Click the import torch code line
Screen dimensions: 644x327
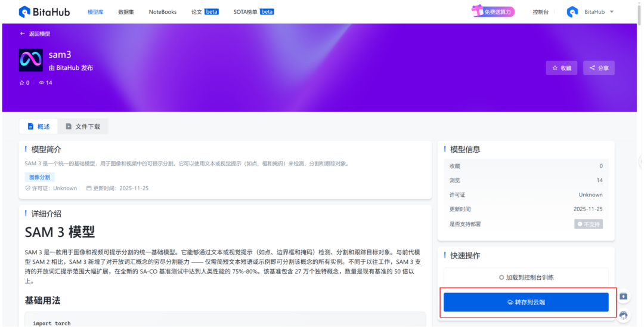point(52,323)
